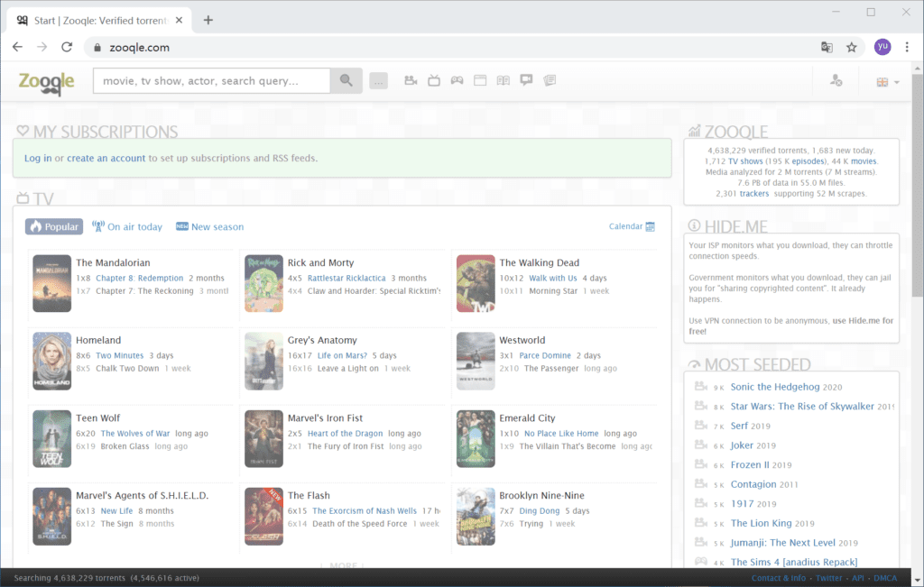This screenshot has height=587, width=924.
Task: Open the TV shows icon in header
Action: [434, 81]
